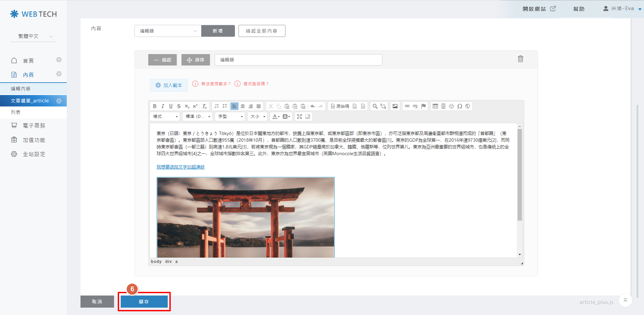Screen dimensions: 644x315
Task: Expand the 字型 font dropdown
Action: 230,117
